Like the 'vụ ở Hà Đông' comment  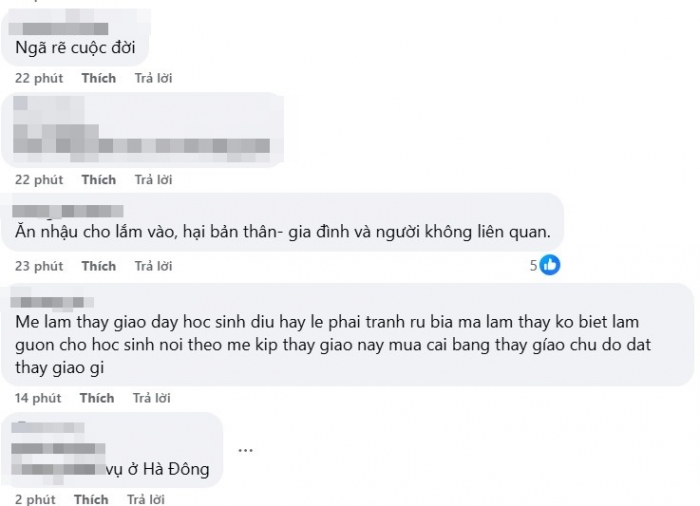click(x=91, y=499)
